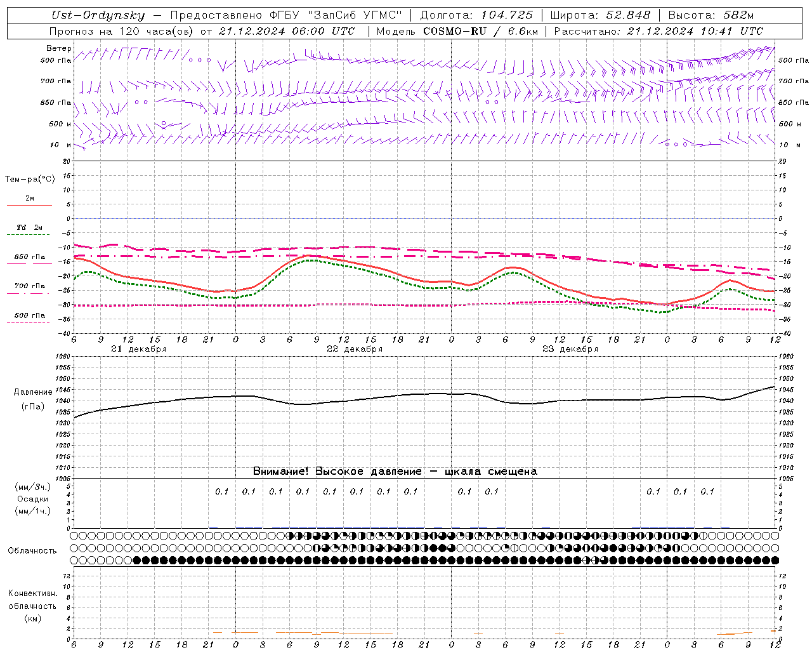This screenshot has width=812, height=650.
Task: Click the (гПа) pressure unit label
Action: click(32, 406)
